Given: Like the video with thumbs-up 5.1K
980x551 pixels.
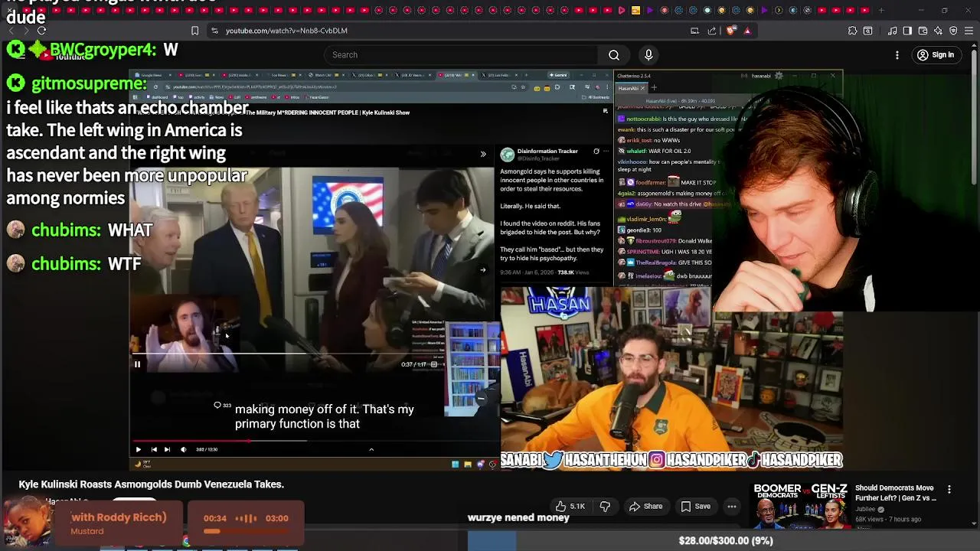Looking at the screenshot, I should (x=570, y=507).
